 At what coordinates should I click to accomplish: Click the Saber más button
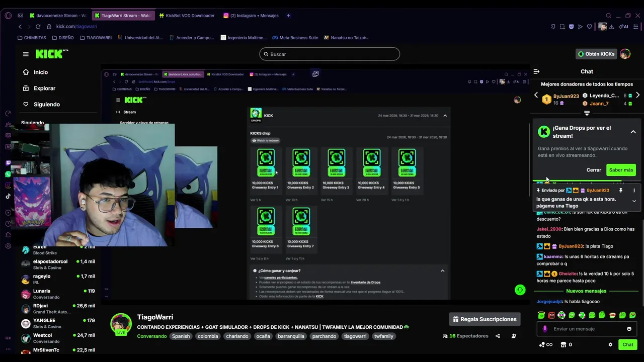coord(621,170)
